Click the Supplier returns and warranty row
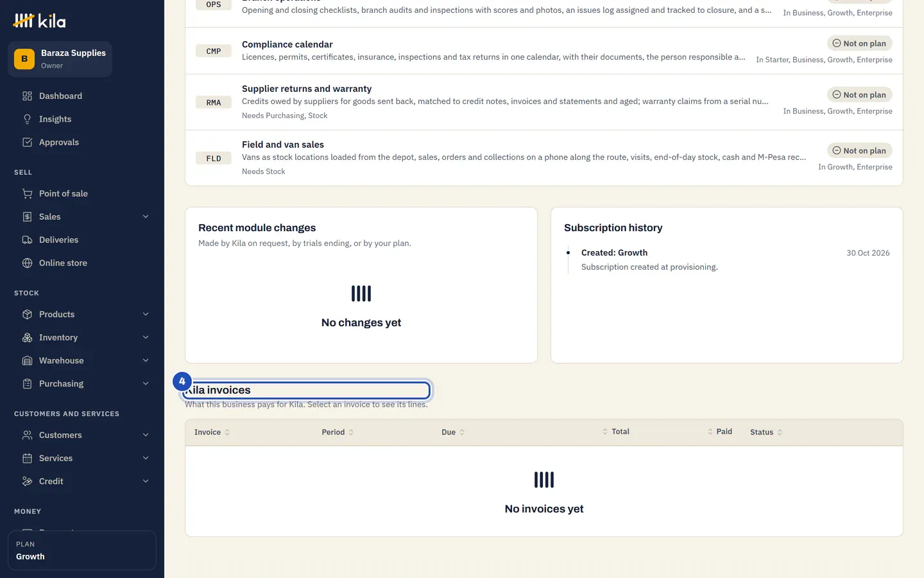924x578 pixels. click(544, 102)
